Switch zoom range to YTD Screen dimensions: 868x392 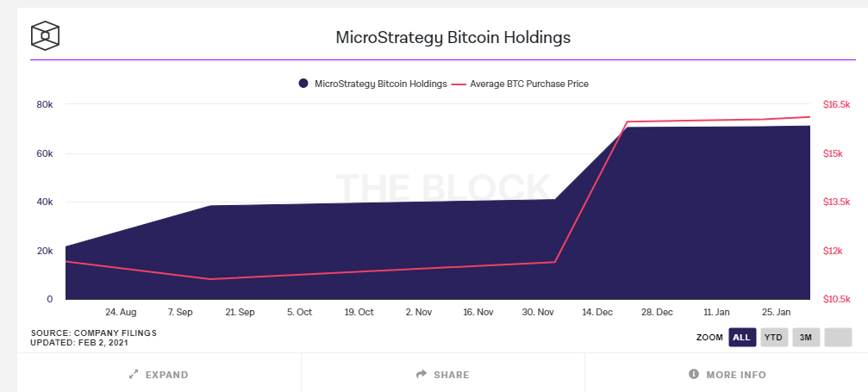(x=774, y=338)
